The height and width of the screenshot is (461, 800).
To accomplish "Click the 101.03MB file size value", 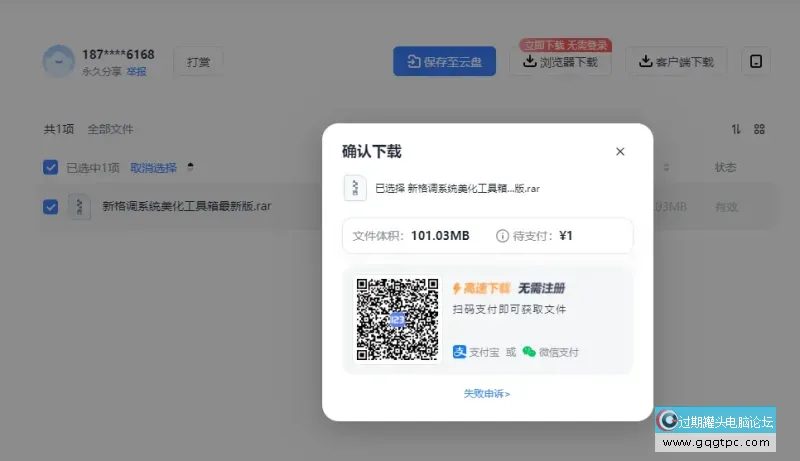I will tap(440, 236).
